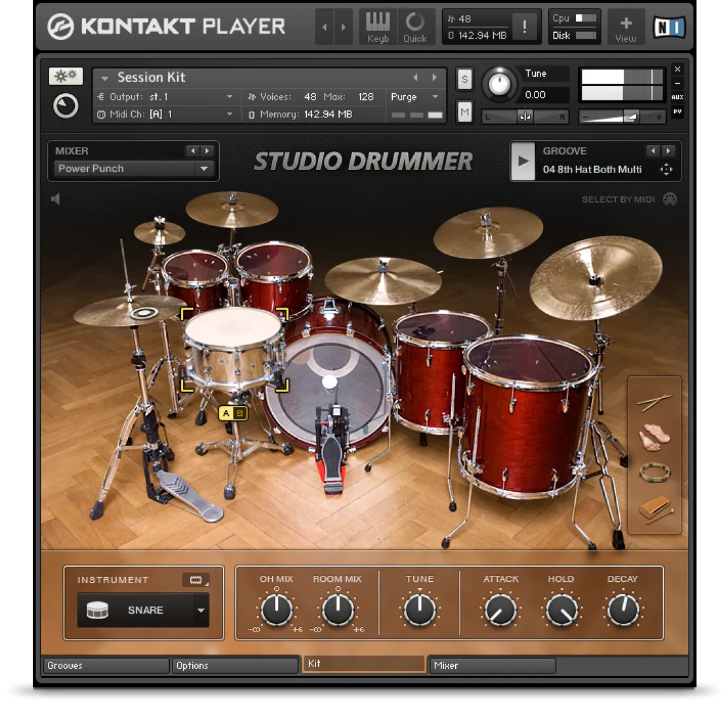Viewport: 728px width, 705px height.
Task: Go to previous instrument in header
Action: 324,28
